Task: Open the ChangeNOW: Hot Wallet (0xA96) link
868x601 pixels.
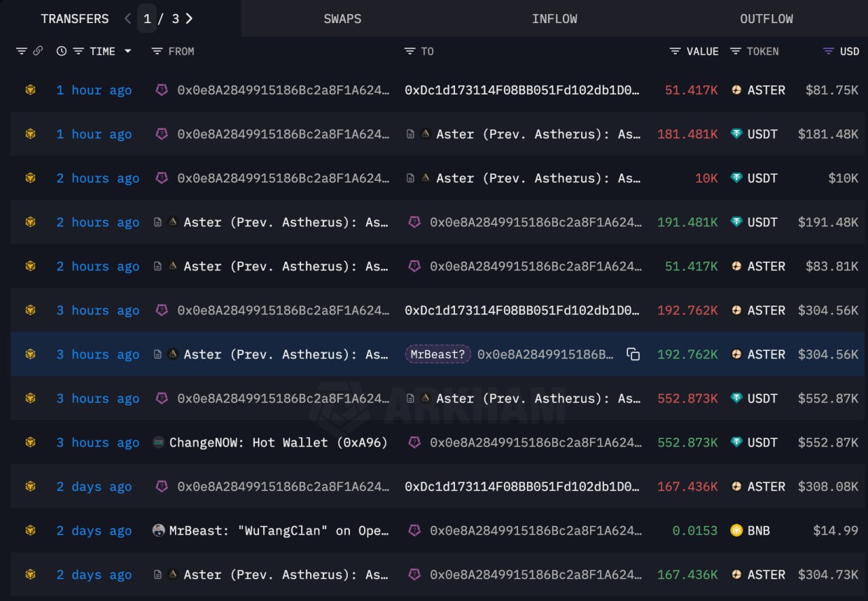Action: (278, 442)
